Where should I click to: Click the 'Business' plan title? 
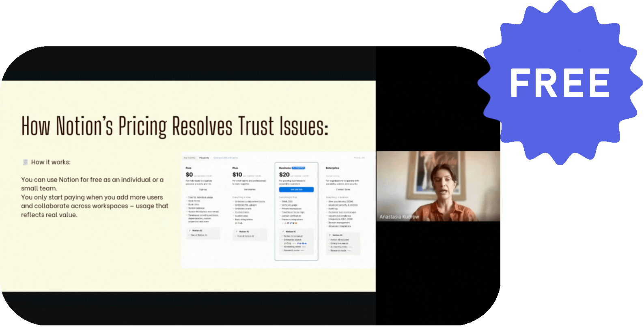pos(285,168)
